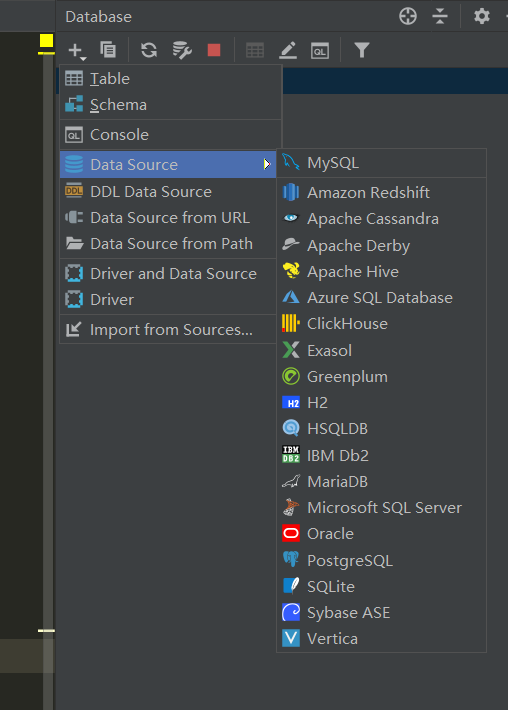
Task: Click the Duplicate icon in Database toolbar
Action: click(x=108, y=50)
